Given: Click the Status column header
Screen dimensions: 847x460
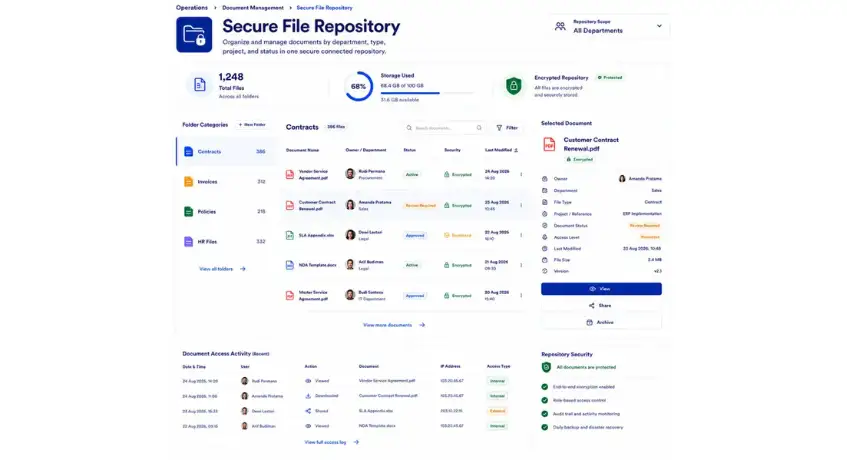Looking at the screenshot, I should tap(409, 150).
